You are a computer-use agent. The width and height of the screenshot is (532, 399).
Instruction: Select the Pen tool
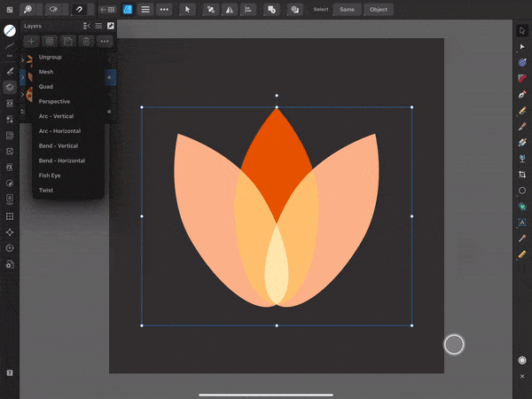pos(522,95)
